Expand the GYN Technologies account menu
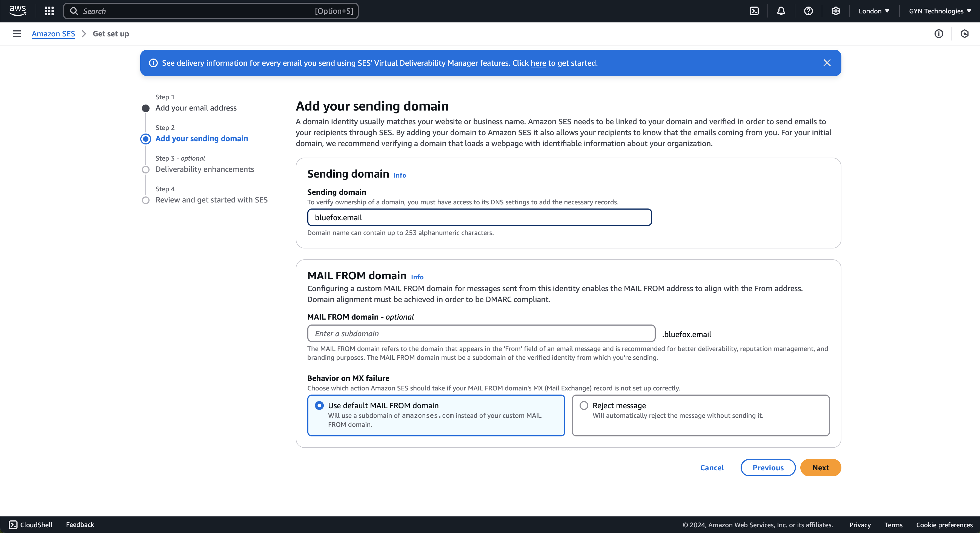Image resolution: width=980 pixels, height=533 pixels. click(940, 11)
